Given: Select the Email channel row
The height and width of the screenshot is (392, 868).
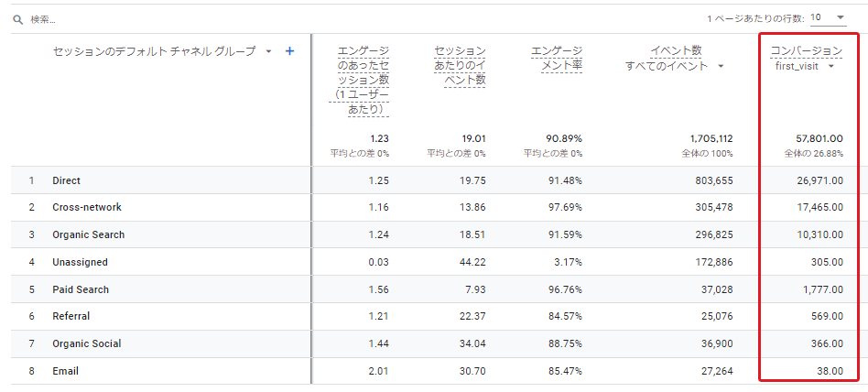Looking at the screenshot, I should coord(433,371).
